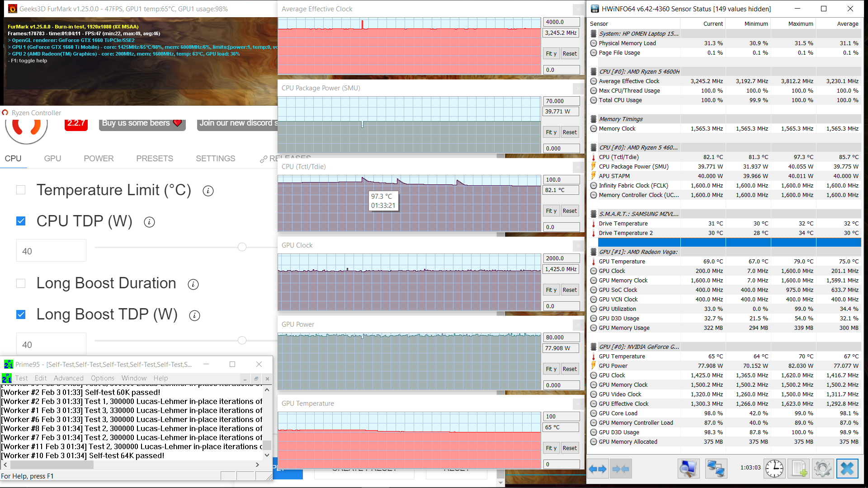Click the Long Boost TDP slider handle

[242, 340]
